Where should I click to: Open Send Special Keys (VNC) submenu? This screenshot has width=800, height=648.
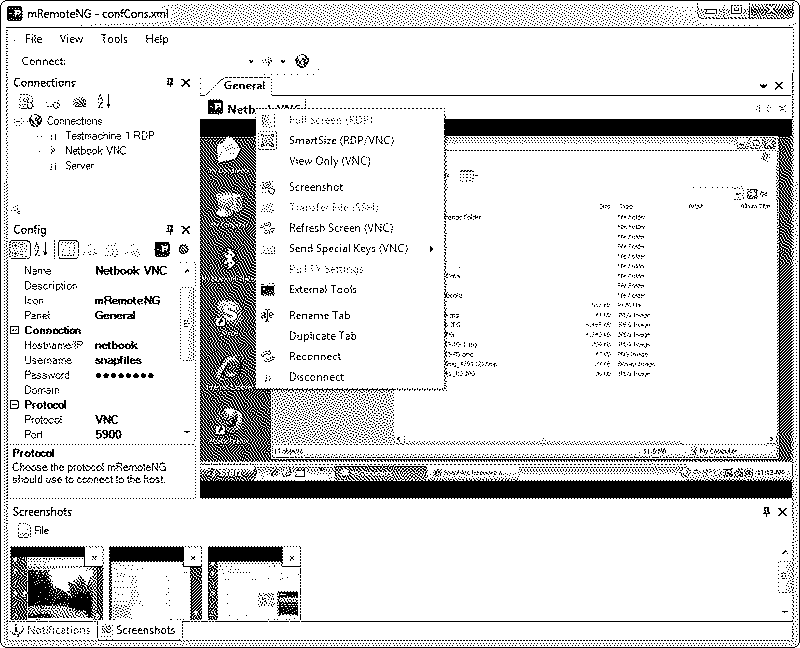[348, 249]
